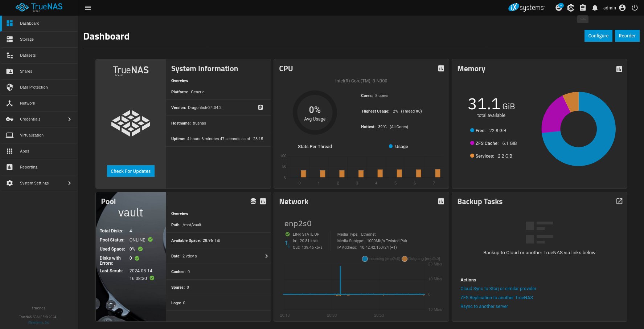644x329 pixels.
Task: Open ZFS Replication to another TrueNAS link
Action: (x=497, y=298)
